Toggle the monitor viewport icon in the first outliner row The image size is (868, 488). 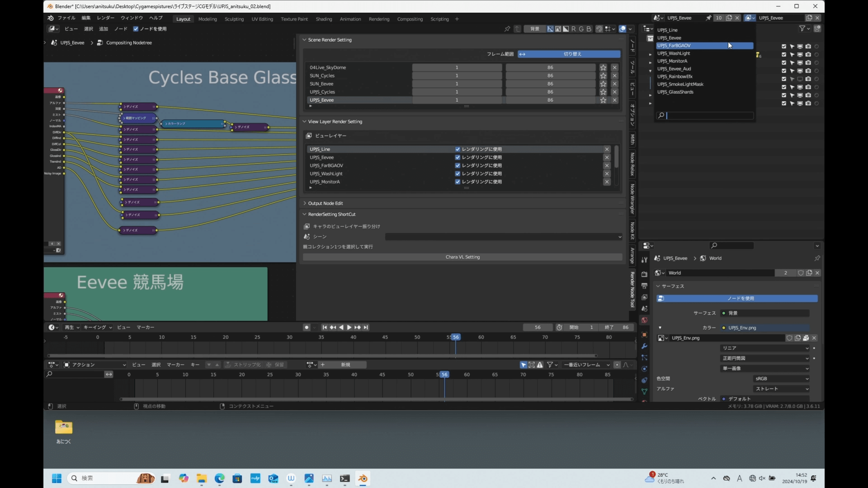tap(800, 47)
